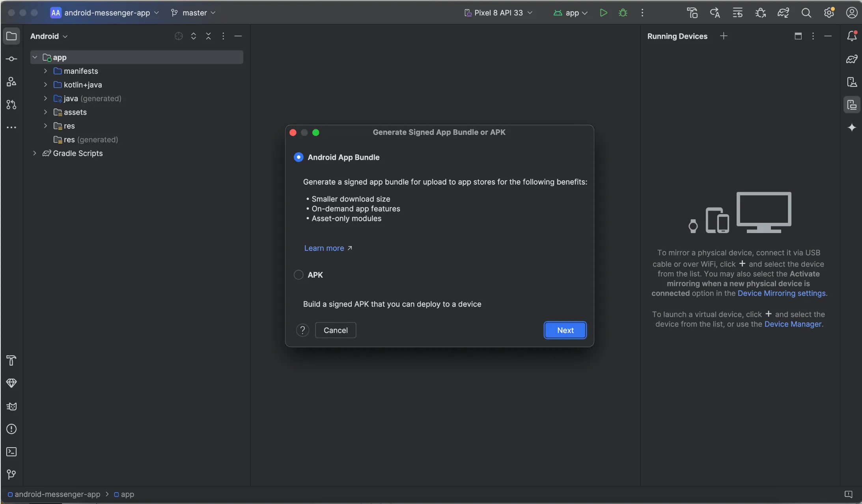
Task: Attach debugger to Android process icon
Action: coord(760,13)
